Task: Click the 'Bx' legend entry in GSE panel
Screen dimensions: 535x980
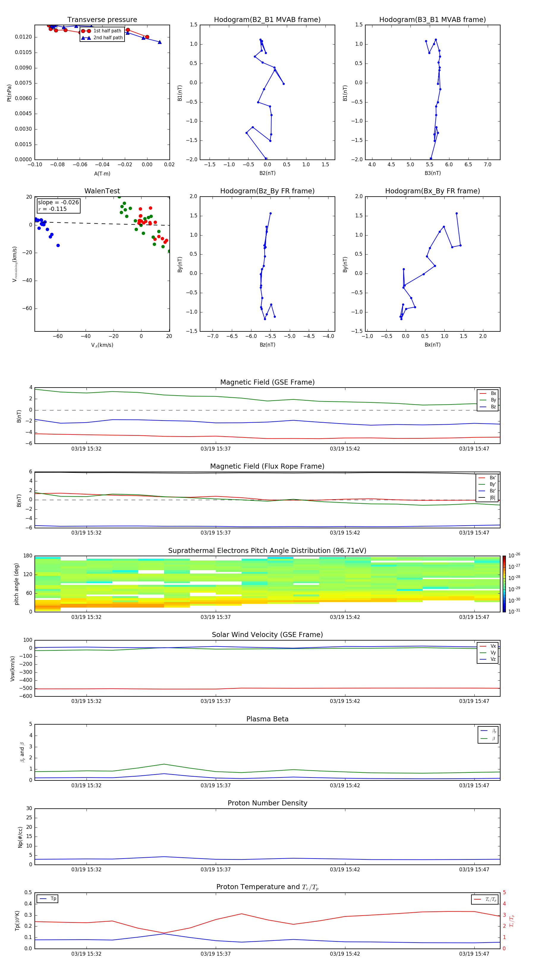Action: tap(488, 393)
